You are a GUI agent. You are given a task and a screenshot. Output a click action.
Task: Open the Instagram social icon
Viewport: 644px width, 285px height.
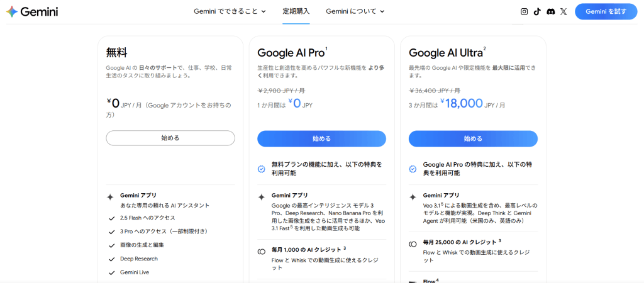[525, 11]
